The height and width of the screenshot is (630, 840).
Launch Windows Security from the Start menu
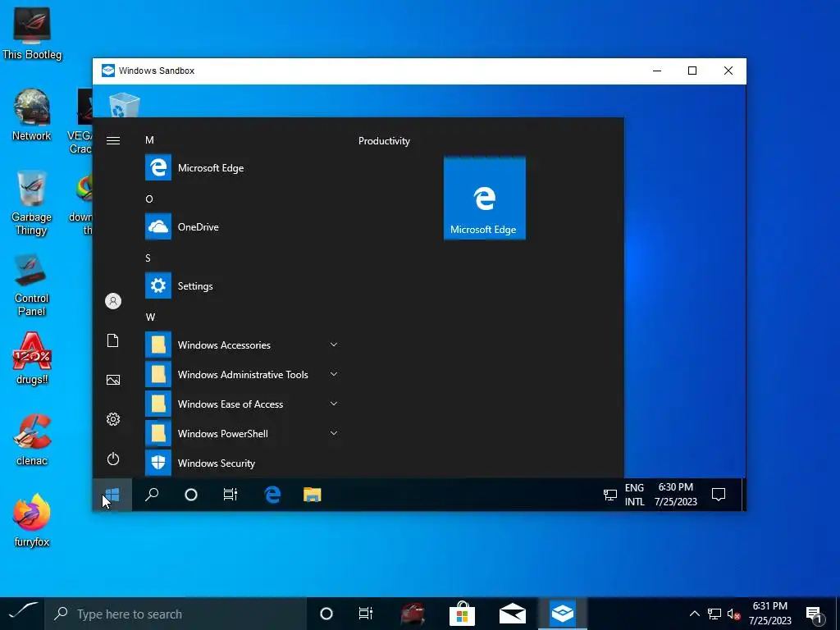pyautogui.click(x=241, y=463)
